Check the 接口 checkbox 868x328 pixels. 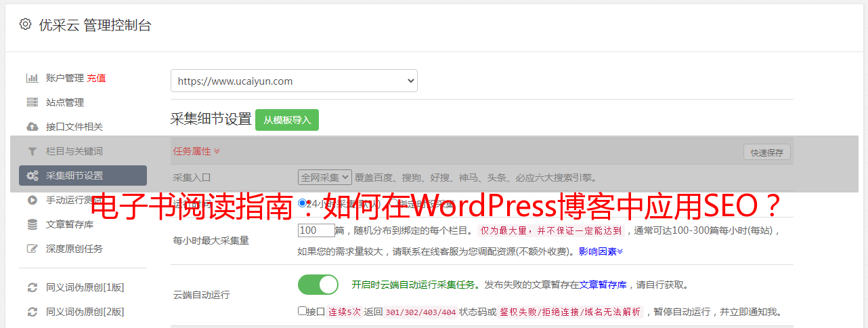point(302,311)
